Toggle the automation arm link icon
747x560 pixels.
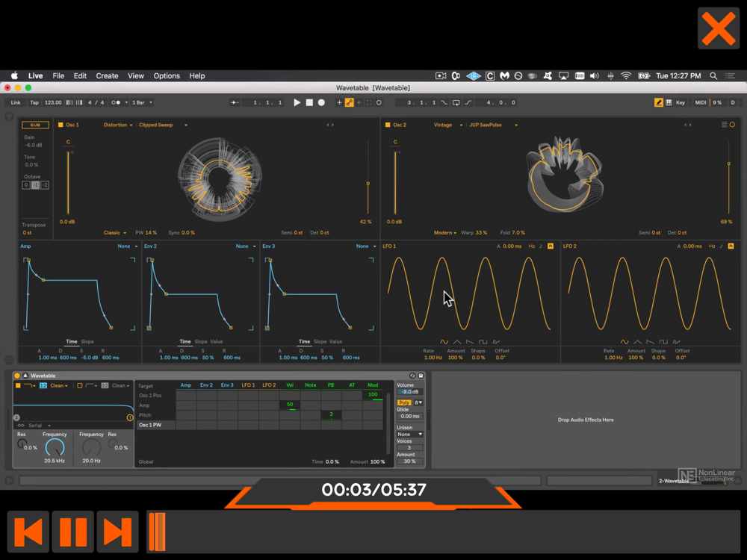pos(349,102)
